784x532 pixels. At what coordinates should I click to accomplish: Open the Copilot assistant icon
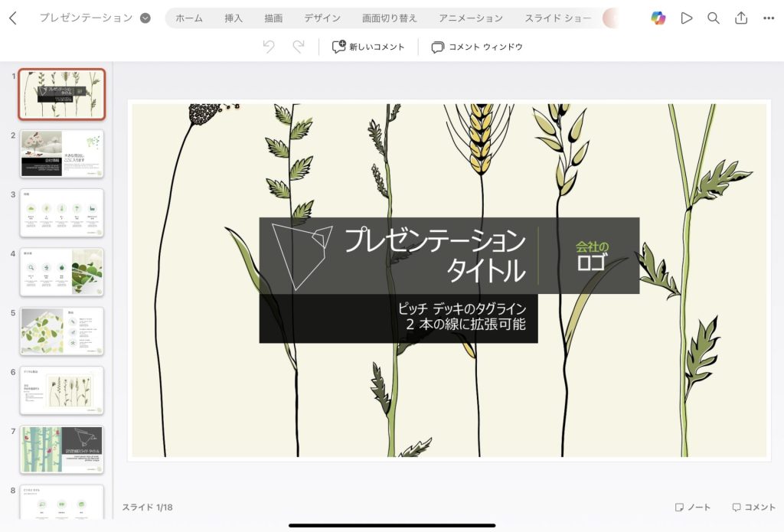point(658,18)
